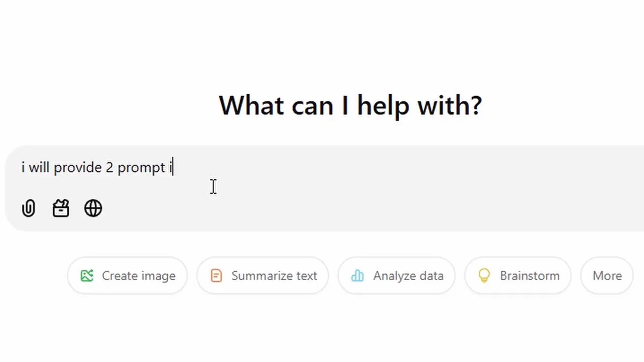Screen dimensions: 644x362
Task: Click the number "2" in the typed message
Action: click(110, 167)
